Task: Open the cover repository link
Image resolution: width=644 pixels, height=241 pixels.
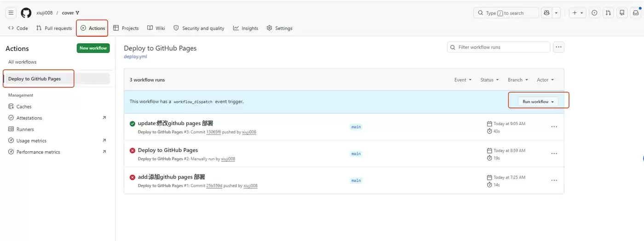Action: pos(68,13)
